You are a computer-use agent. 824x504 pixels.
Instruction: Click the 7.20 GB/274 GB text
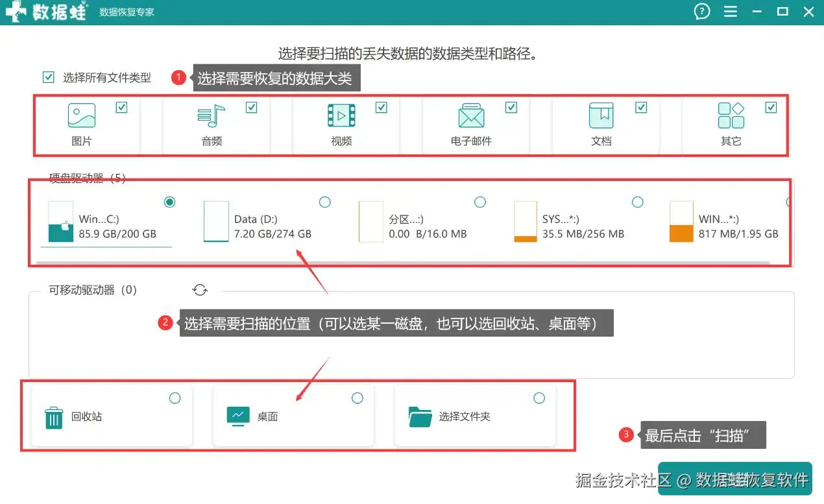click(273, 234)
